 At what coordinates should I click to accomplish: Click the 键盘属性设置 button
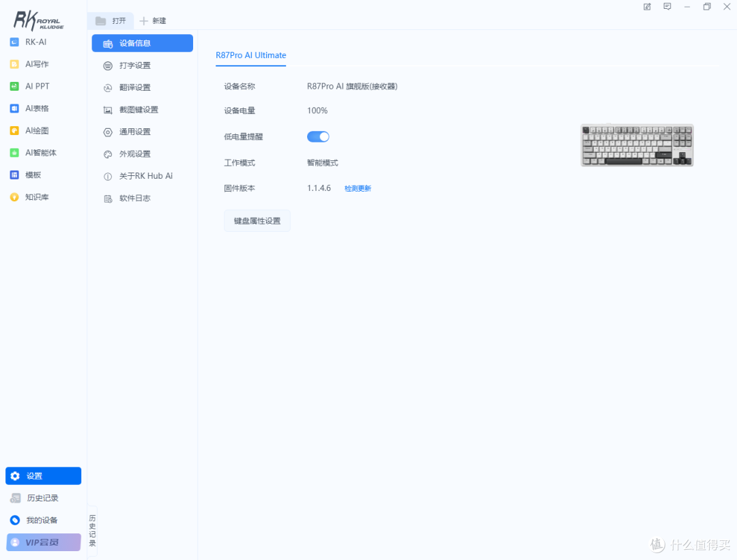[257, 221]
